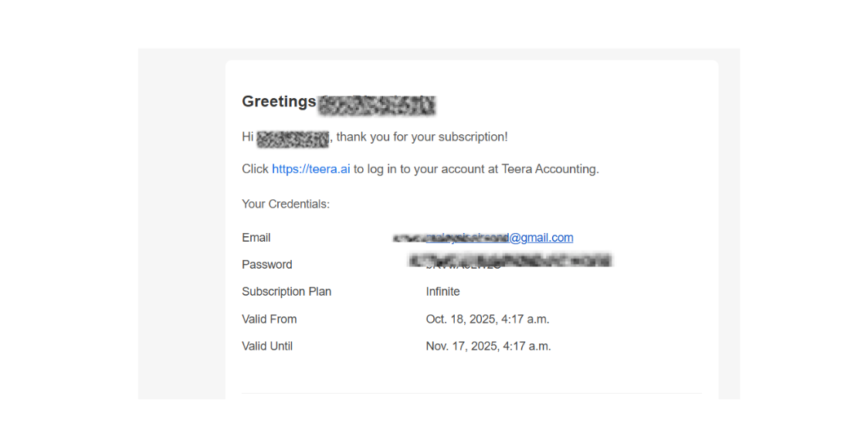Click the blurred name after Hi
Image resolution: width=868 pixels, height=430 pixels.
[293, 138]
